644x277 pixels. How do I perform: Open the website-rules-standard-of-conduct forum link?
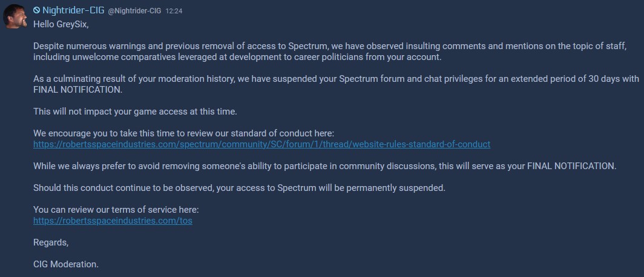tap(261, 144)
